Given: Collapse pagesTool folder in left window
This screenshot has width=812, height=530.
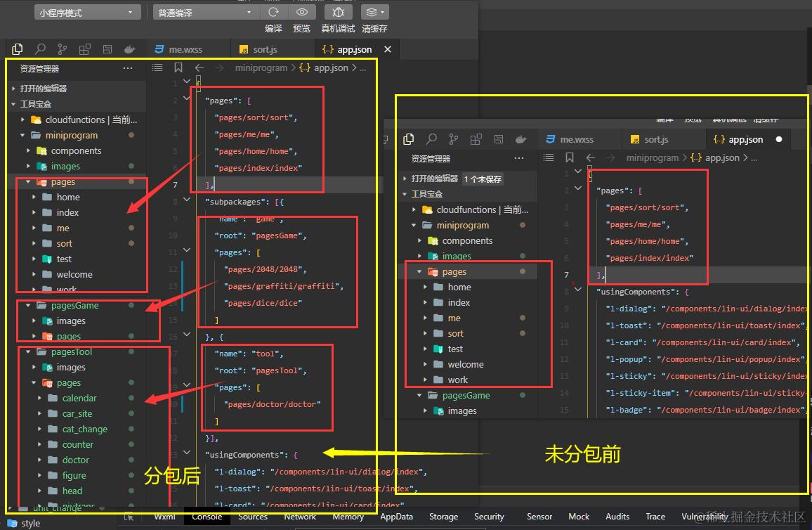Looking at the screenshot, I should point(28,351).
